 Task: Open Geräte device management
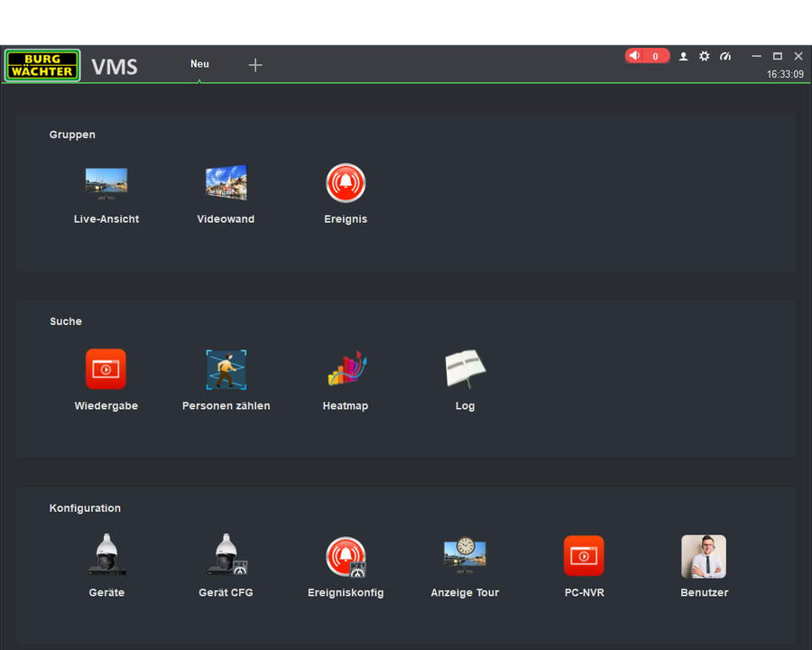106,556
